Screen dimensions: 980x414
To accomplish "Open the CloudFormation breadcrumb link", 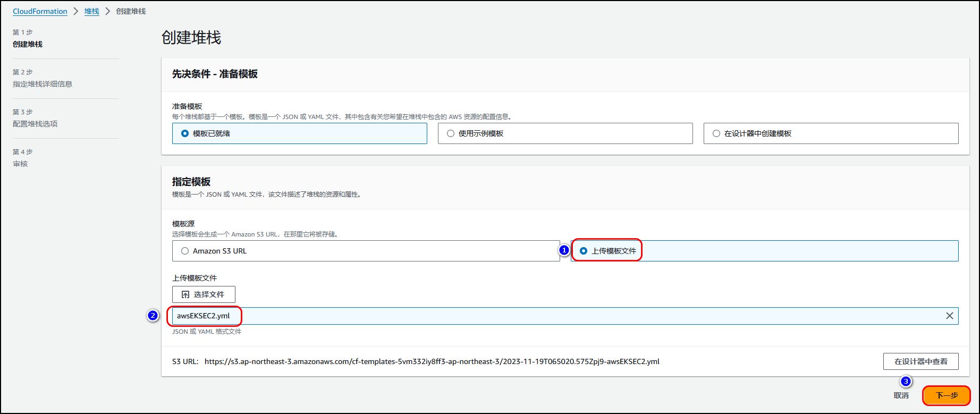I will (40, 11).
